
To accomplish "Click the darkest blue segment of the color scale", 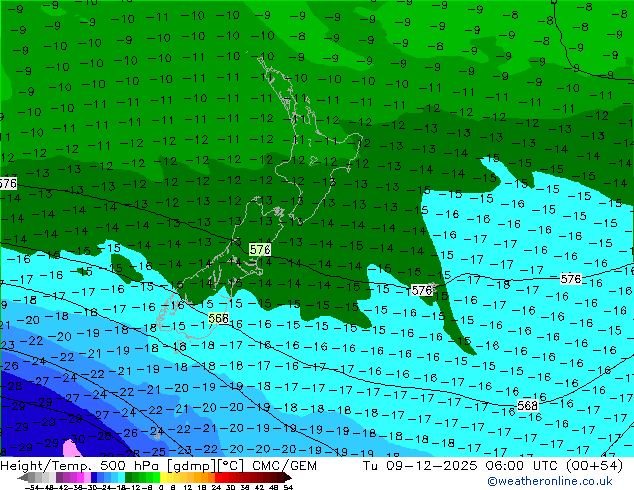I will click(94, 477).
